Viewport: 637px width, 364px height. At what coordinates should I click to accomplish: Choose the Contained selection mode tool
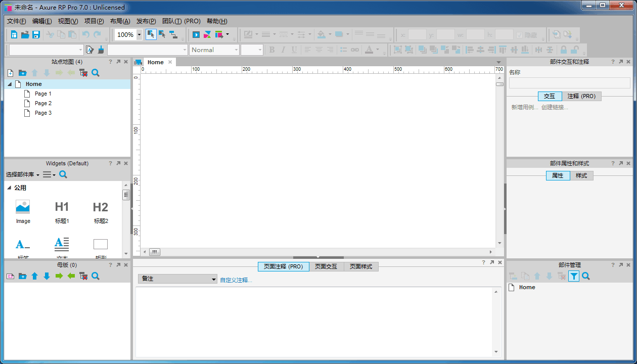pyautogui.click(x=162, y=34)
